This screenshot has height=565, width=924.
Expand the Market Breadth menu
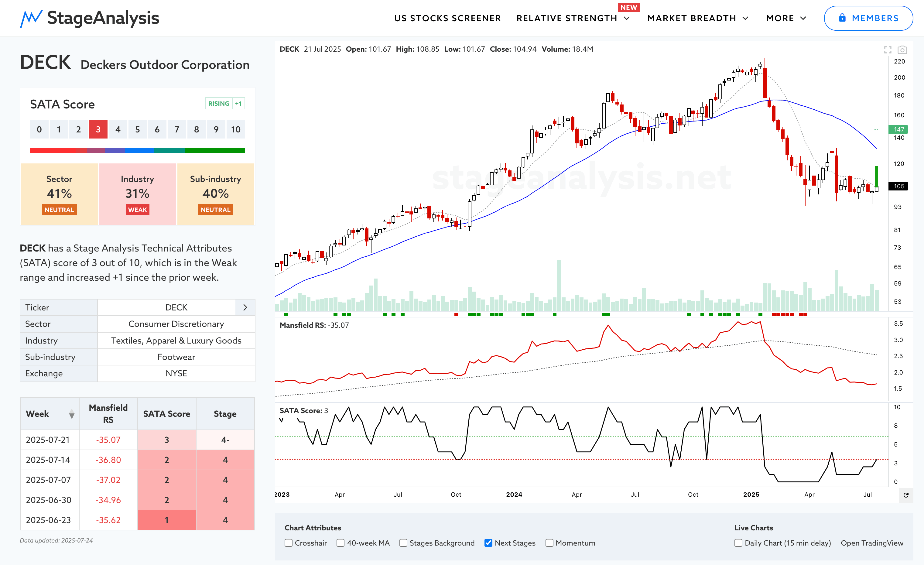pos(698,18)
